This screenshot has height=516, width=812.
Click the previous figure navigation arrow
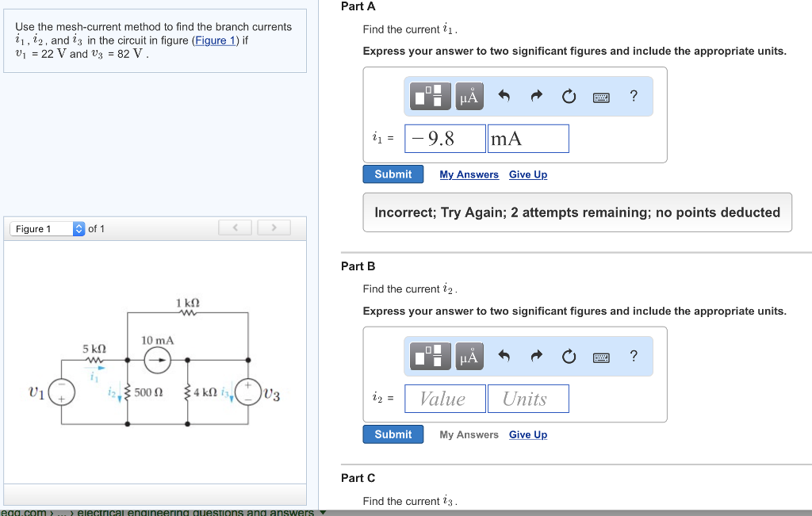coord(235,227)
